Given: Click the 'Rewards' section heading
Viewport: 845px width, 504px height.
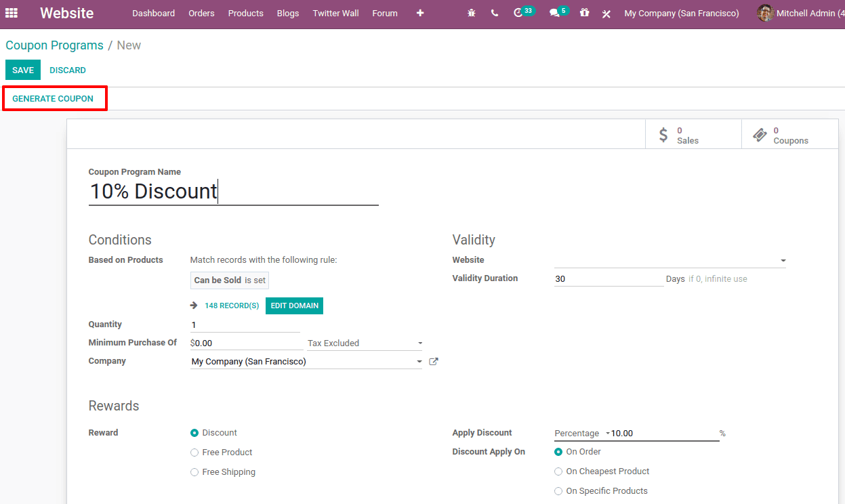Looking at the screenshot, I should 114,406.
